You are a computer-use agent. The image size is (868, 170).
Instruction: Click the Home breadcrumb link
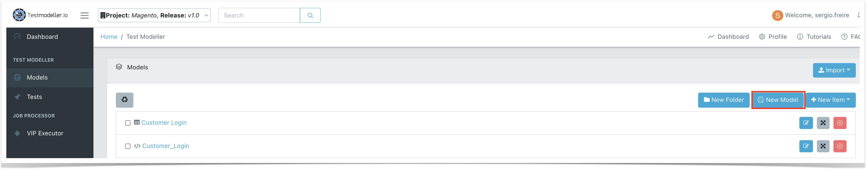coord(109,37)
